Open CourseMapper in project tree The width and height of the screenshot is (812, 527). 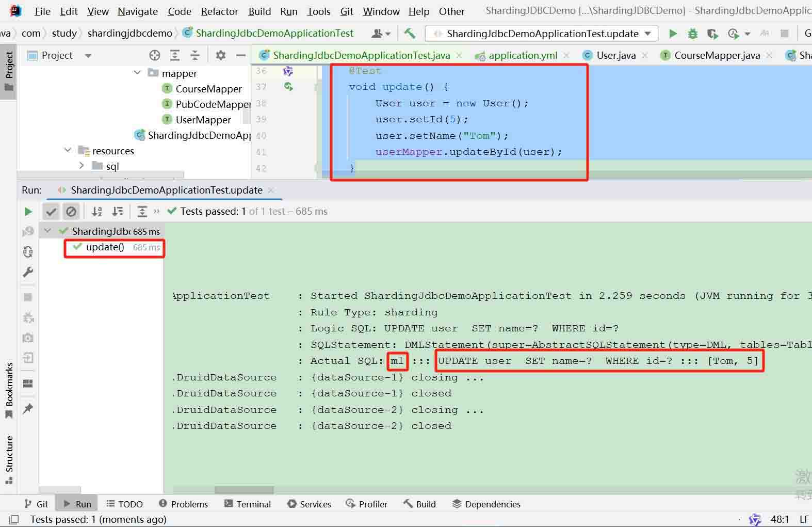[x=208, y=89]
